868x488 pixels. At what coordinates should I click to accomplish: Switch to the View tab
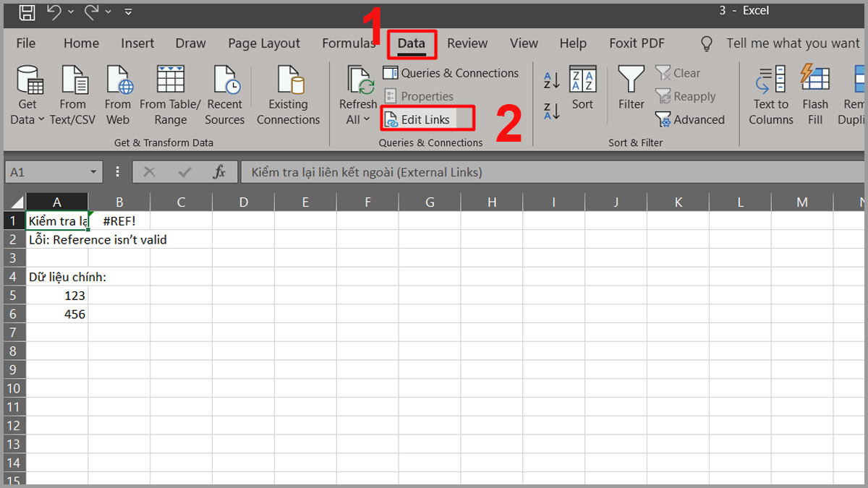tap(524, 43)
